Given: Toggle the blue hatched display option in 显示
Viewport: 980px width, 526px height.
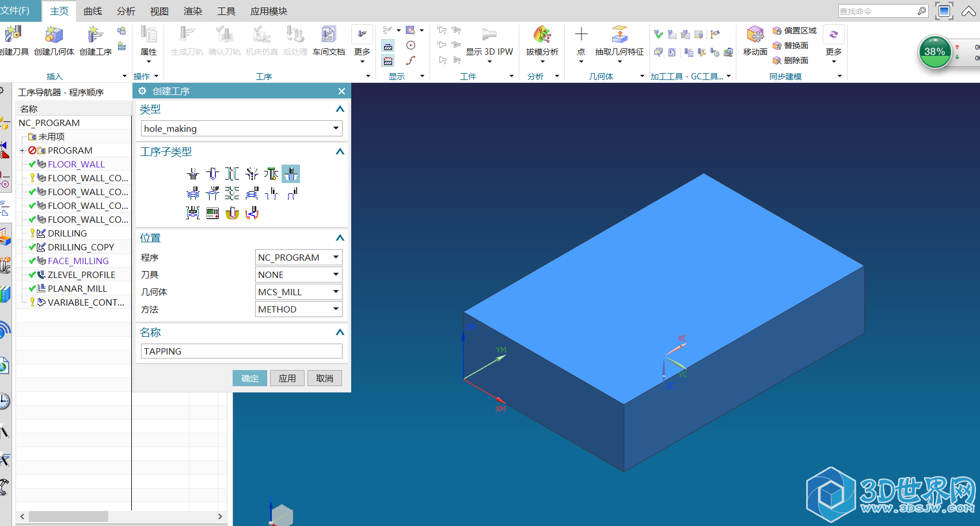Looking at the screenshot, I should coord(388,46).
